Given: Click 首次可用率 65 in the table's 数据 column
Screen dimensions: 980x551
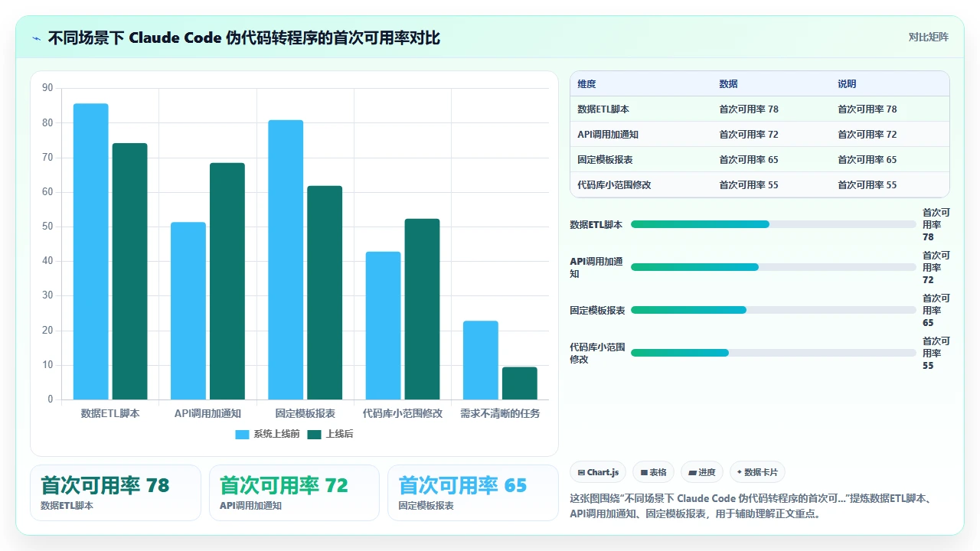Looking at the screenshot, I should click(749, 160).
